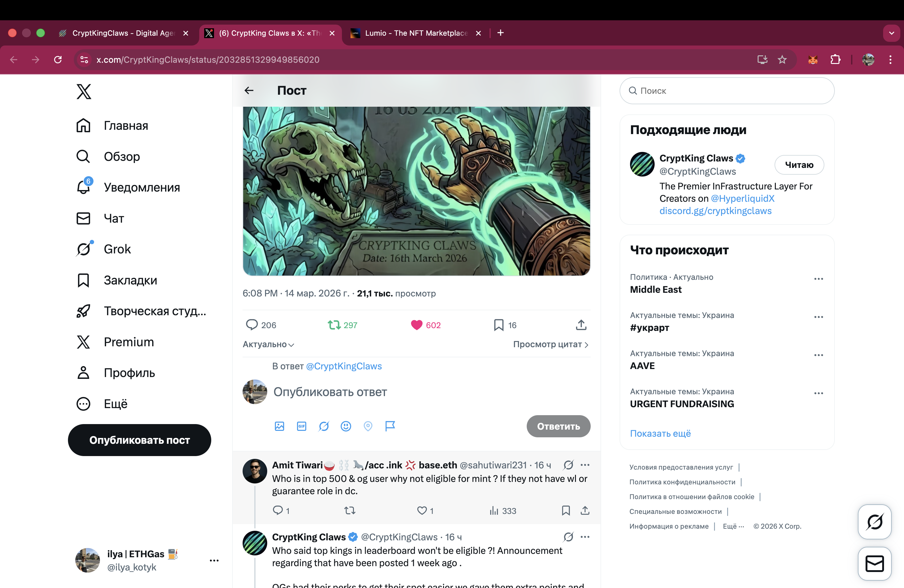
Task: Open MetaMask fox extension
Action: pyautogui.click(x=813, y=60)
